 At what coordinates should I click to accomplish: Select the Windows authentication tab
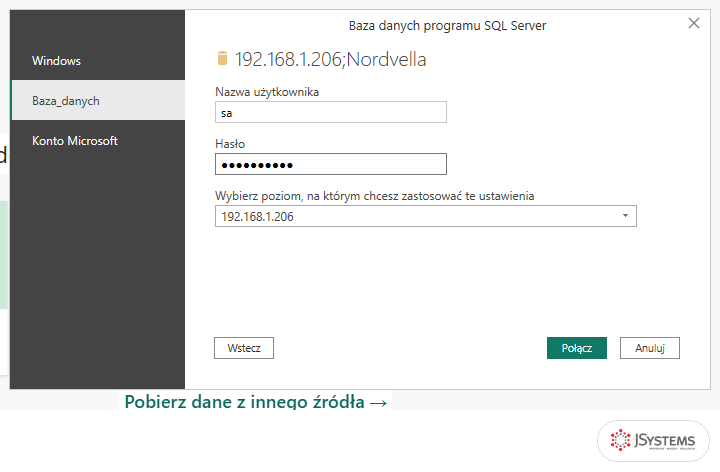click(x=98, y=61)
